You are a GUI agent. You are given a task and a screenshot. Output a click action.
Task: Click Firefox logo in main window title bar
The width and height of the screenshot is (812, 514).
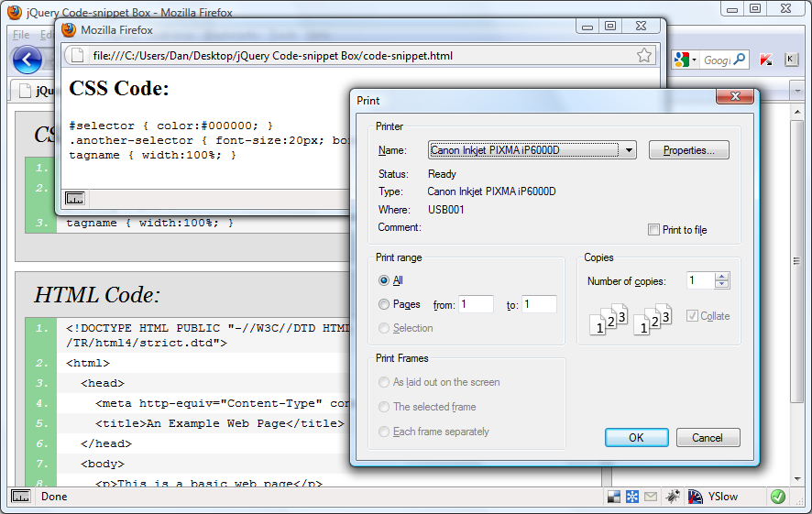[15, 12]
